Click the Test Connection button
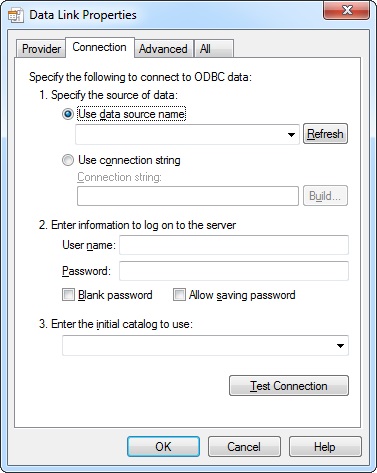The image size is (377, 473). (289, 386)
